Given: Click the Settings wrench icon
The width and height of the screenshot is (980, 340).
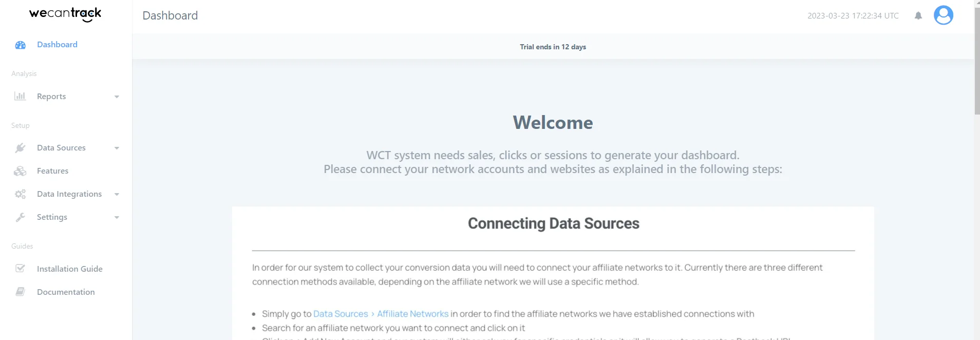Looking at the screenshot, I should point(20,217).
